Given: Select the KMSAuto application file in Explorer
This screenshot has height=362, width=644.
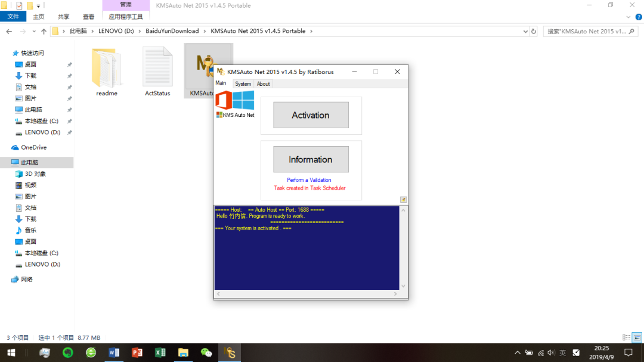Looking at the screenshot, I should (x=200, y=71).
